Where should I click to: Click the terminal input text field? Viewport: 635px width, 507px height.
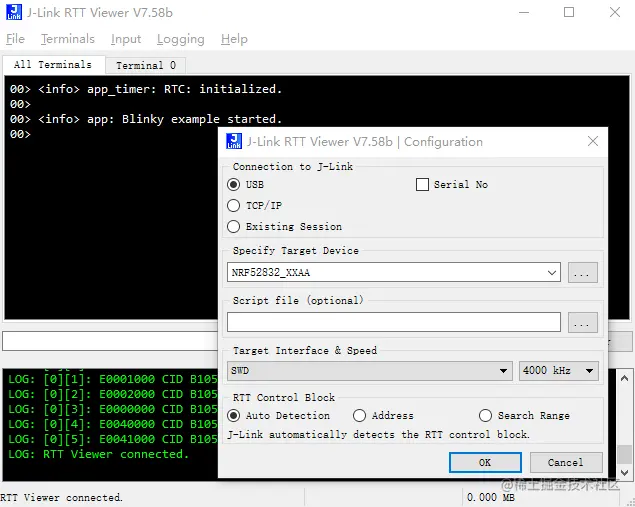tap(110, 341)
